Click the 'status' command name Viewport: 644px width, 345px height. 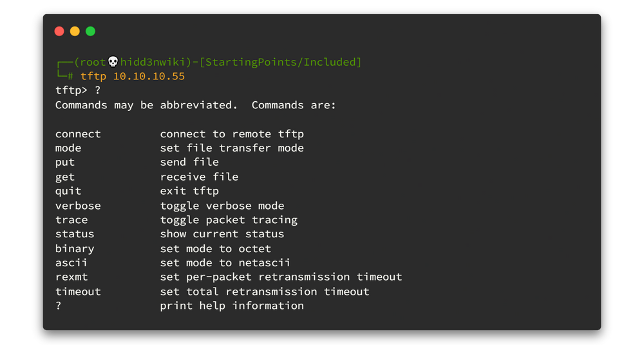(x=75, y=234)
